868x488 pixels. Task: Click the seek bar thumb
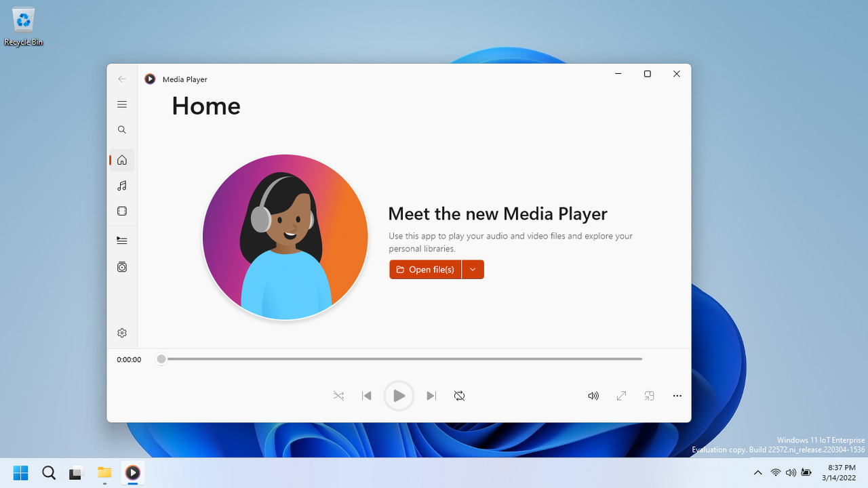point(161,359)
